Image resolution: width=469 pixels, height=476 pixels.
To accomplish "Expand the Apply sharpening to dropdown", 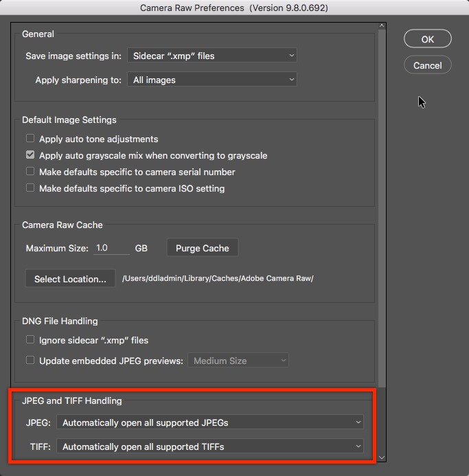I will click(x=212, y=80).
